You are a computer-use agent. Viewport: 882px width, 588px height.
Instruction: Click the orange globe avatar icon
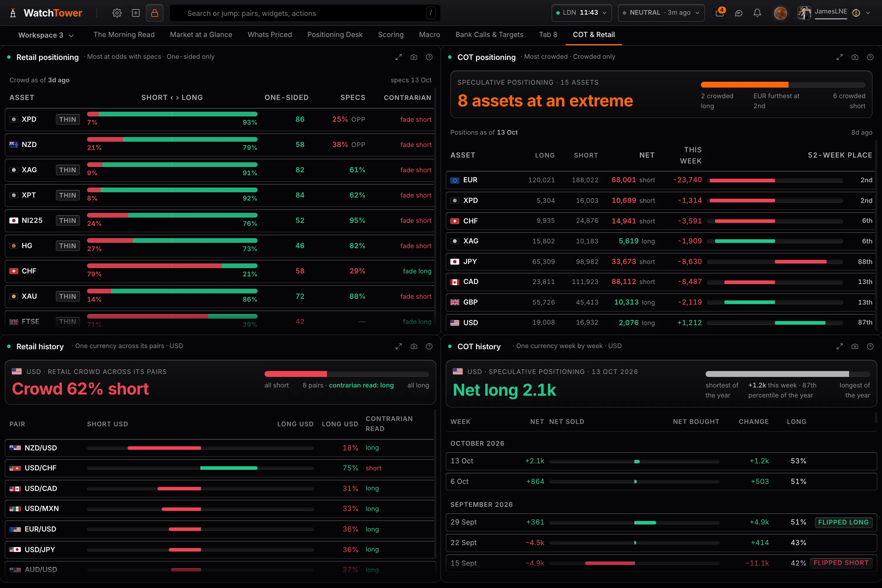(x=780, y=13)
